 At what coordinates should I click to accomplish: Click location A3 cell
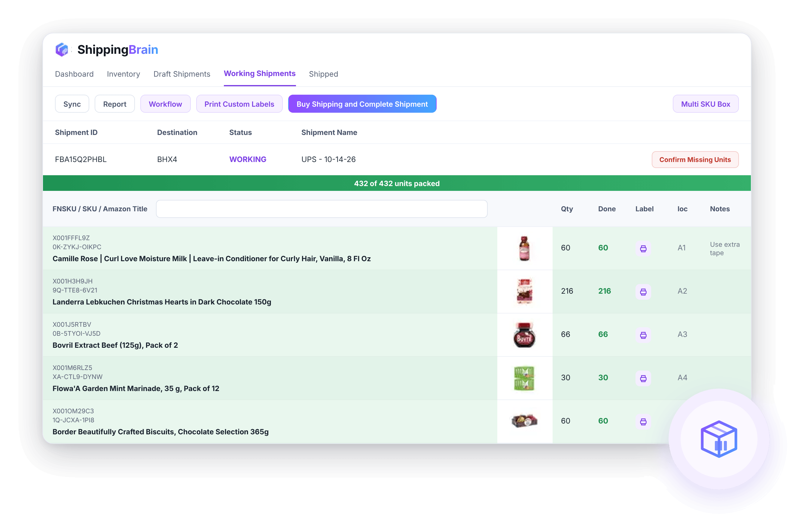(682, 335)
